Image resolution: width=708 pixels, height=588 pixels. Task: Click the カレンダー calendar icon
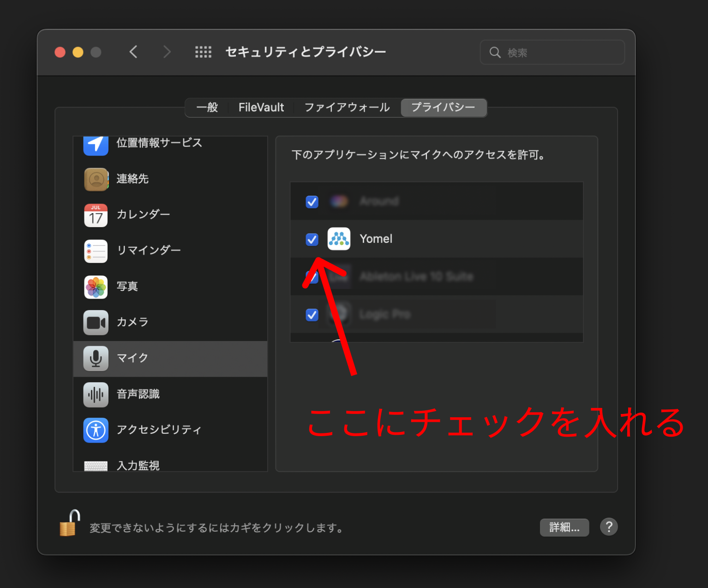click(x=96, y=215)
